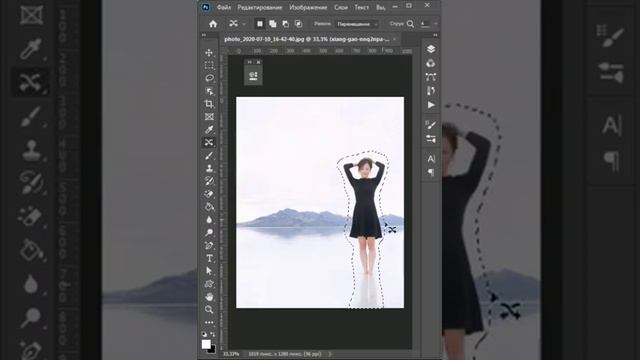Select the Frame tool
The height and width of the screenshot is (360, 640).
(209, 117)
